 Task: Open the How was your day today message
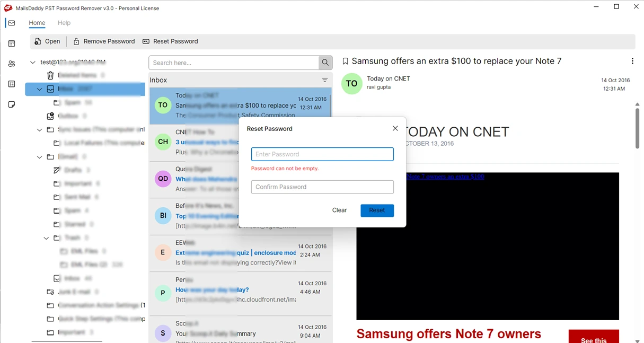coord(241,294)
